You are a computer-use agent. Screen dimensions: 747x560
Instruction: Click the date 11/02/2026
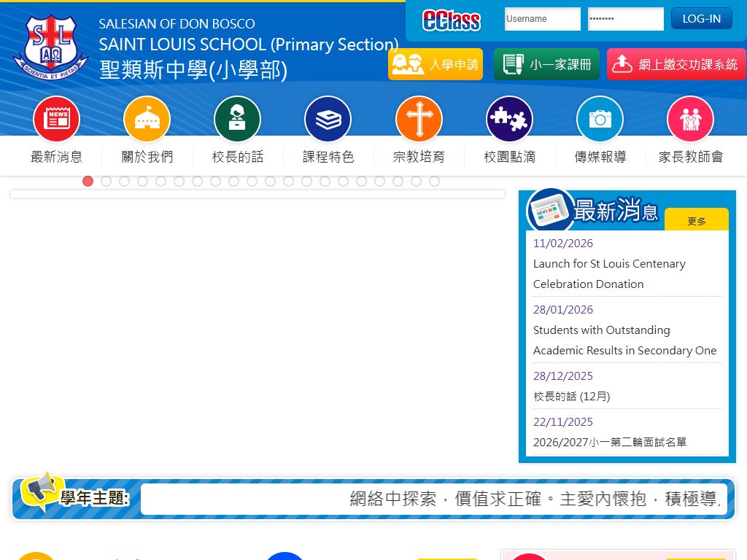click(x=563, y=244)
